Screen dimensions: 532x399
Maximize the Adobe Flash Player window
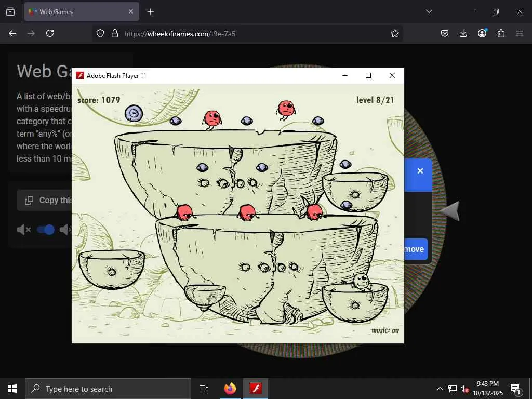[x=368, y=75]
